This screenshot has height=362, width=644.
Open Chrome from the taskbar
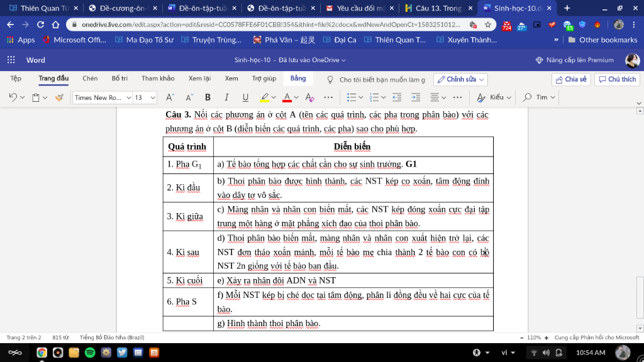pos(42,353)
